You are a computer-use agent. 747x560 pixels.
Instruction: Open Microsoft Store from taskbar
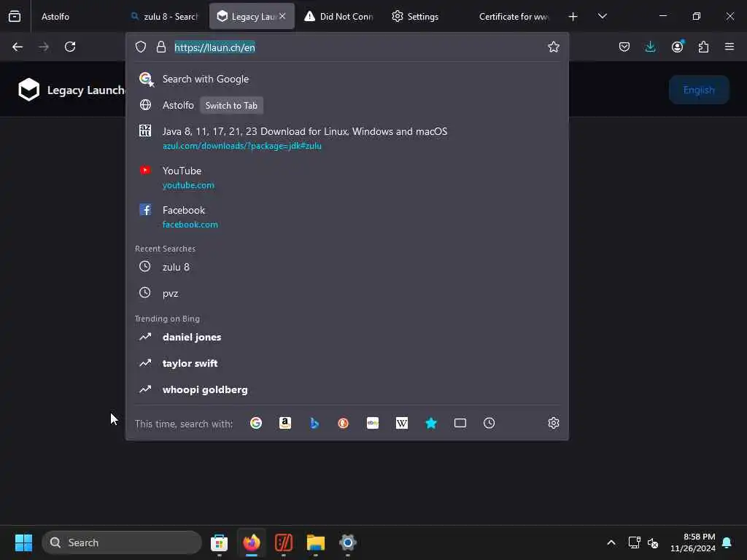219,542
